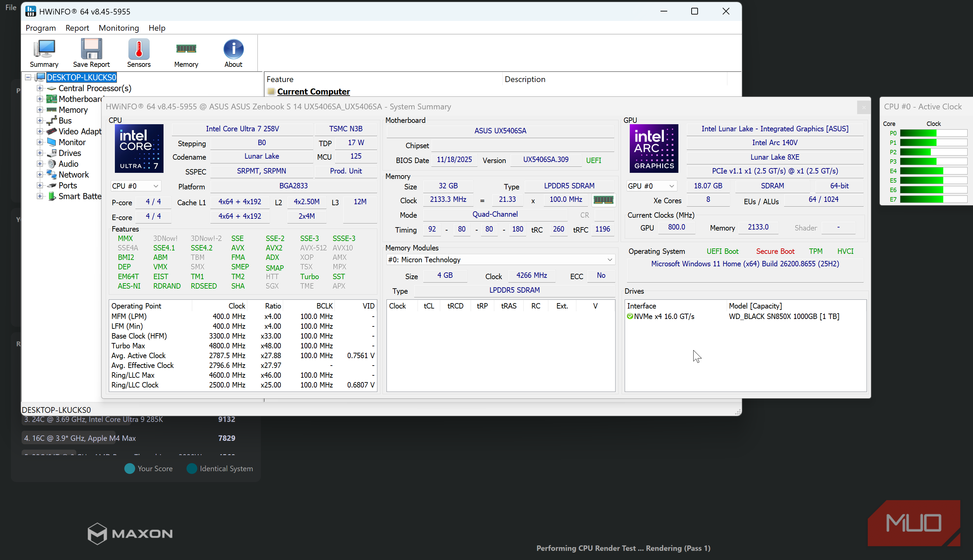The height and width of the screenshot is (560, 973).
Task: Expand the Bus tree node
Action: click(x=40, y=121)
